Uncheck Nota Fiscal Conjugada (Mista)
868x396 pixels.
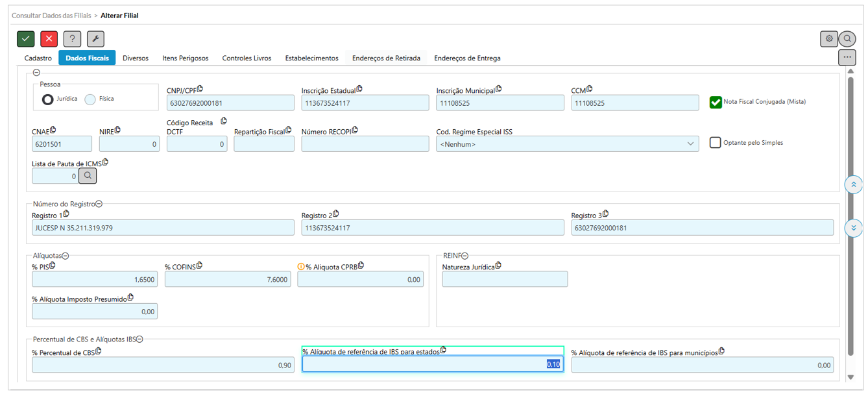[716, 102]
